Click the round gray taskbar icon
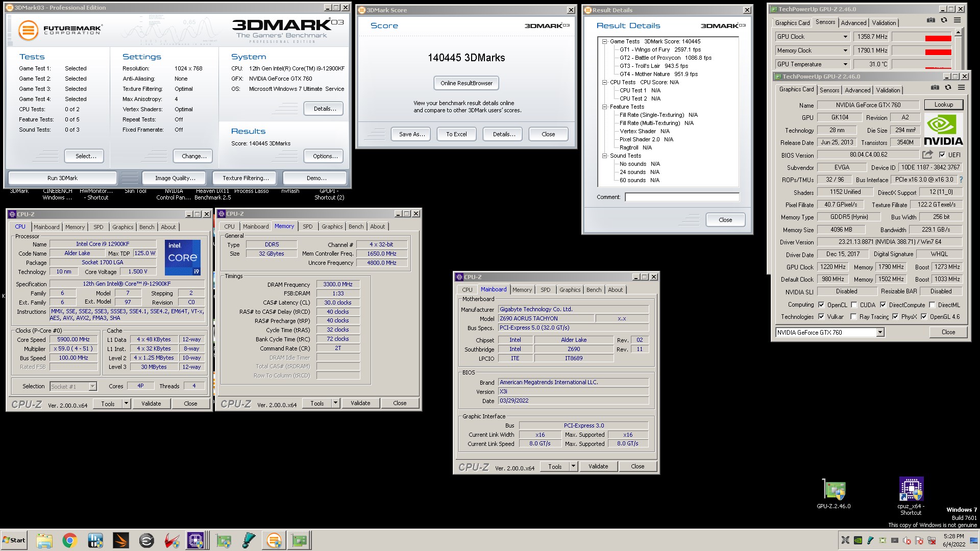This screenshot has height=551, width=980. (146, 540)
